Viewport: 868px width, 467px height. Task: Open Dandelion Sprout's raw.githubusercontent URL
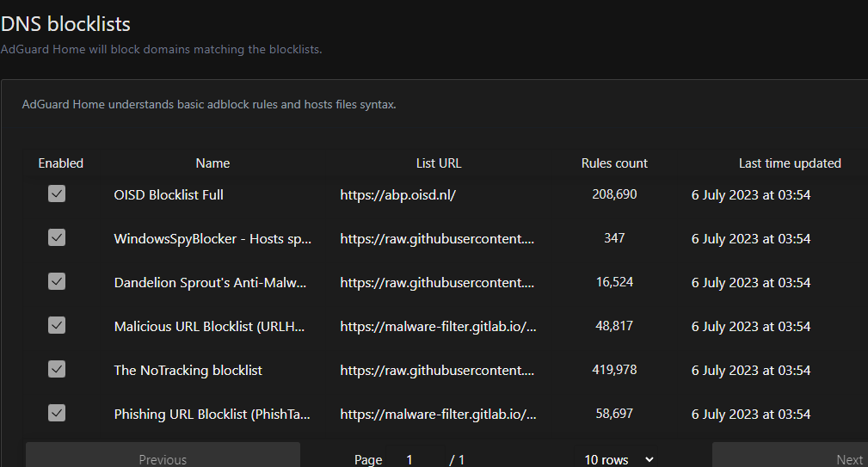(437, 282)
